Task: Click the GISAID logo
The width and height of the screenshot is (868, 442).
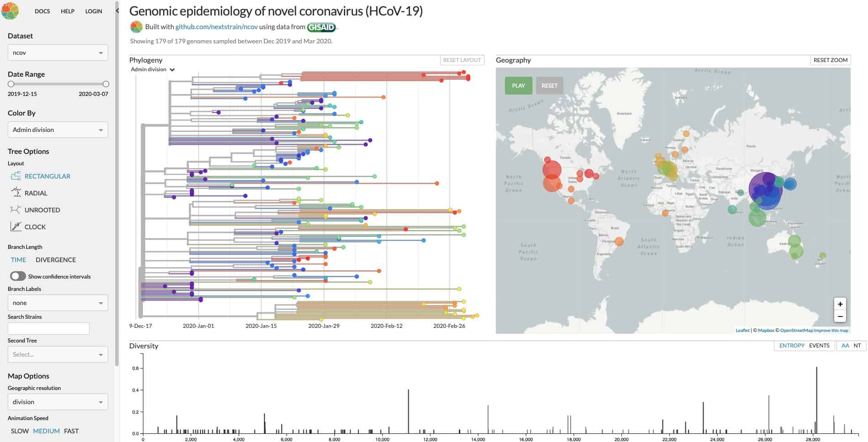Action: (x=321, y=27)
